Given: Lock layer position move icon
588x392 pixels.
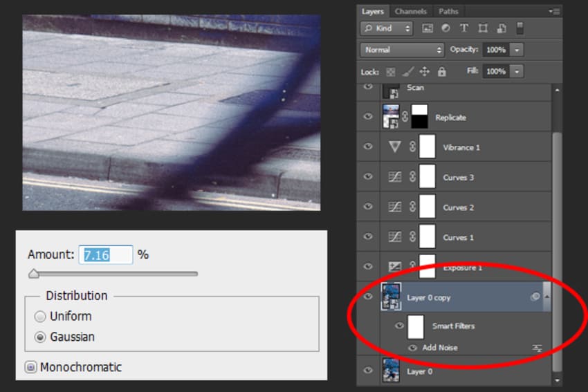Looking at the screenshot, I should click(425, 71).
